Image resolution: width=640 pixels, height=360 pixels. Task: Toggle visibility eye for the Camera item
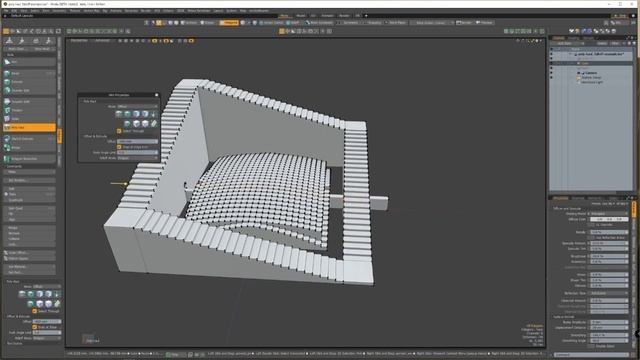(x=551, y=73)
